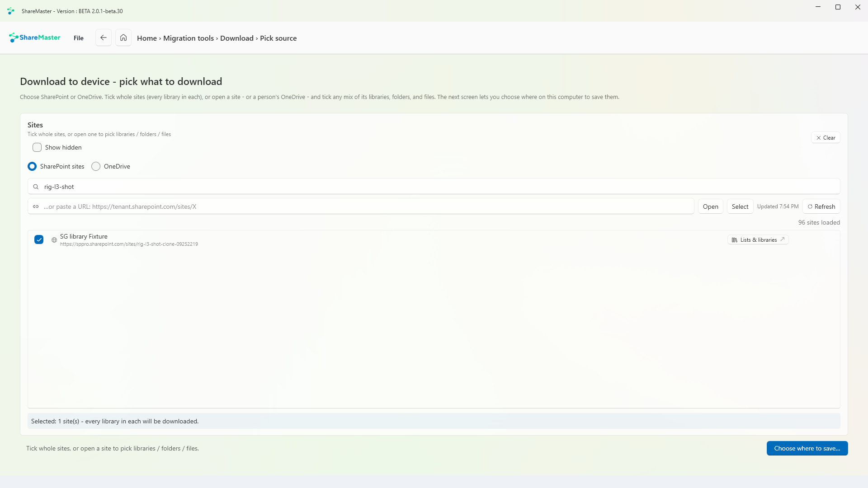Viewport: 868px width, 488px height.
Task: Click the SG library Fixture site name
Action: coord(84,236)
